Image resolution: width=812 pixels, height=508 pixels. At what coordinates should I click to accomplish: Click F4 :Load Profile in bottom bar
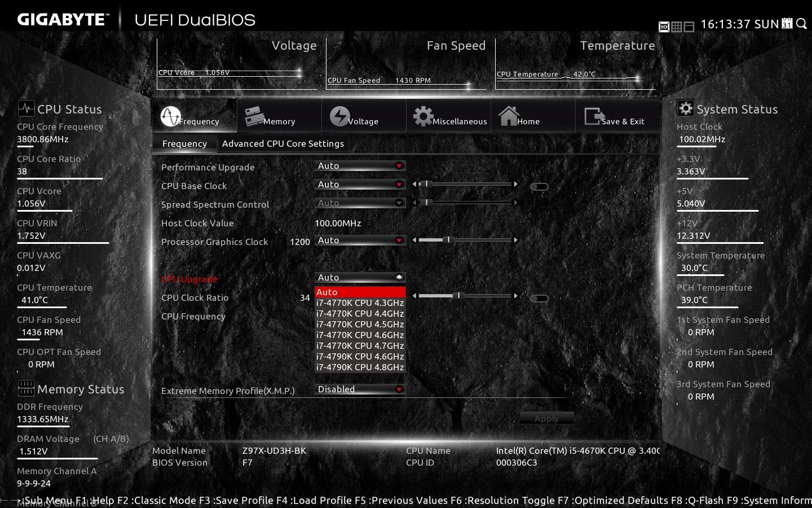pos(314,500)
